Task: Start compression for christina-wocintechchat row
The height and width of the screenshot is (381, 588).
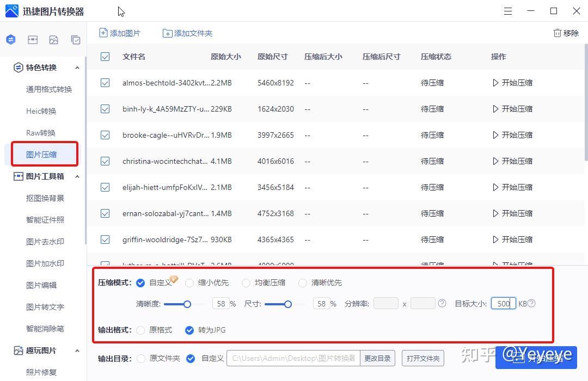Action: (x=512, y=161)
